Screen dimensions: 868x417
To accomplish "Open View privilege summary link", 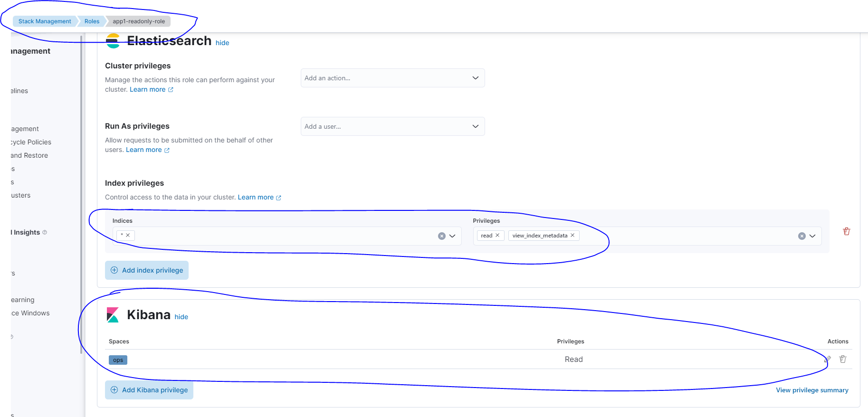I will (812, 390).
